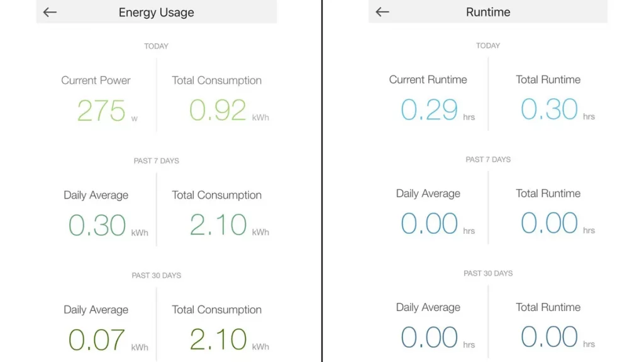
Task: Select past 30 days Total Runtime value
Action: (549, 337)
